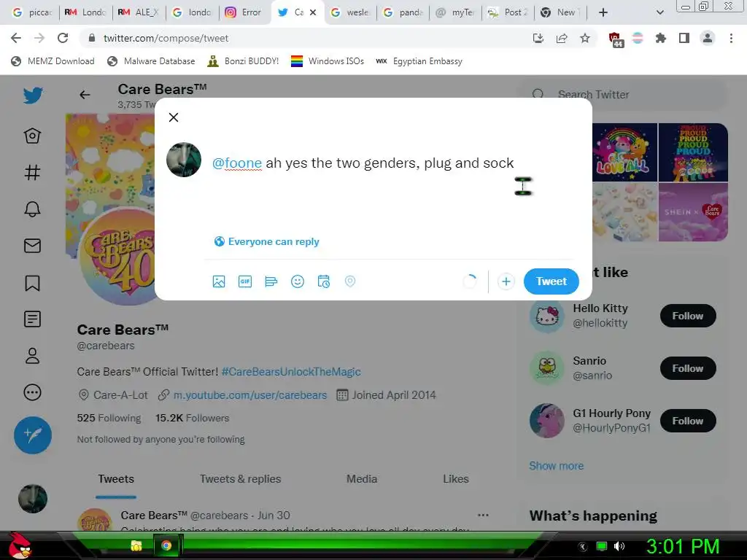Follow the Sanrio account
This screenshot has height=560, width=747.
687,368
